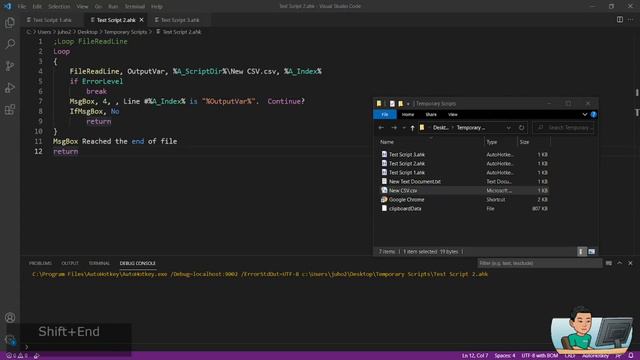
Task: Open File Explorer help icon
Action: point(593,115)
